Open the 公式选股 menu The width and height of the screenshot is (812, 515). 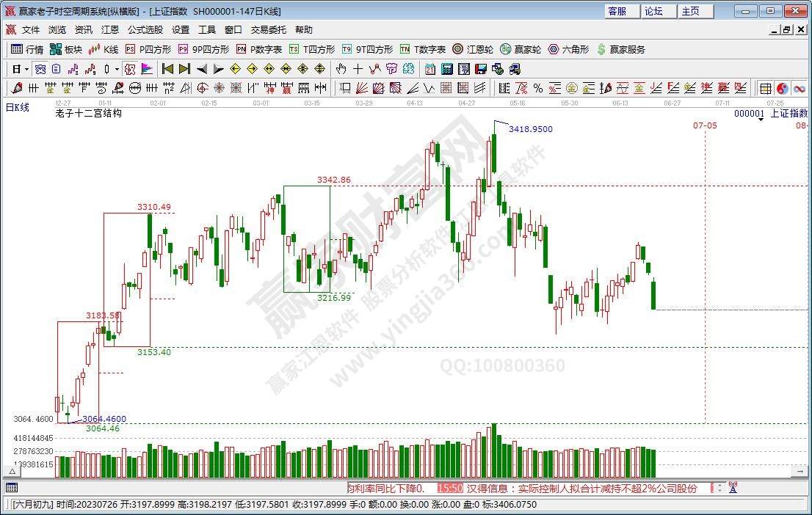145,30
